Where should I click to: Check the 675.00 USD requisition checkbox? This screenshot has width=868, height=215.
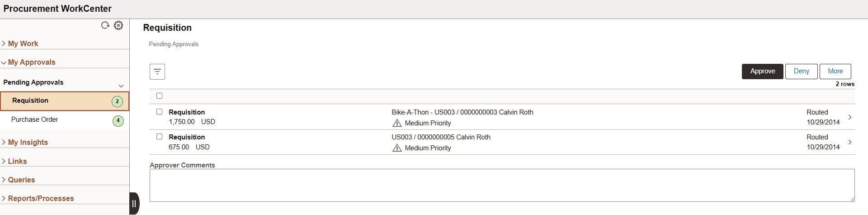tap(159, 137)
